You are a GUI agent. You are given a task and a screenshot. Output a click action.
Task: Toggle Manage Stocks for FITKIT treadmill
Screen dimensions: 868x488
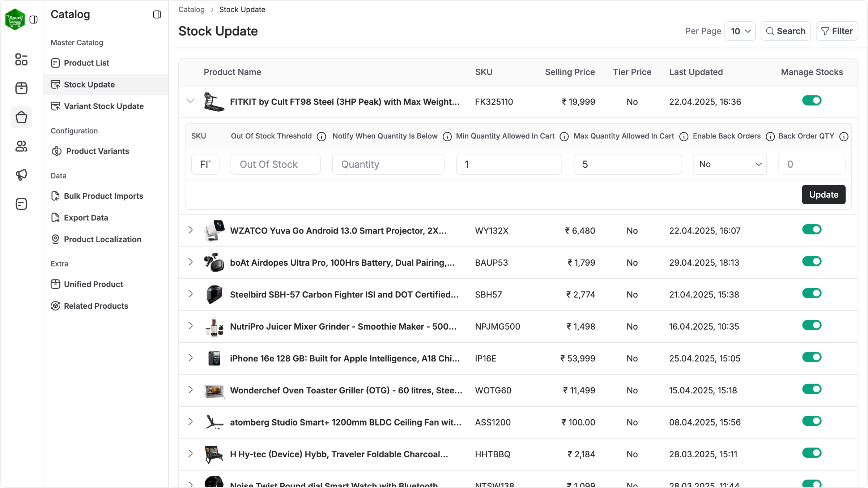point(812,100)
